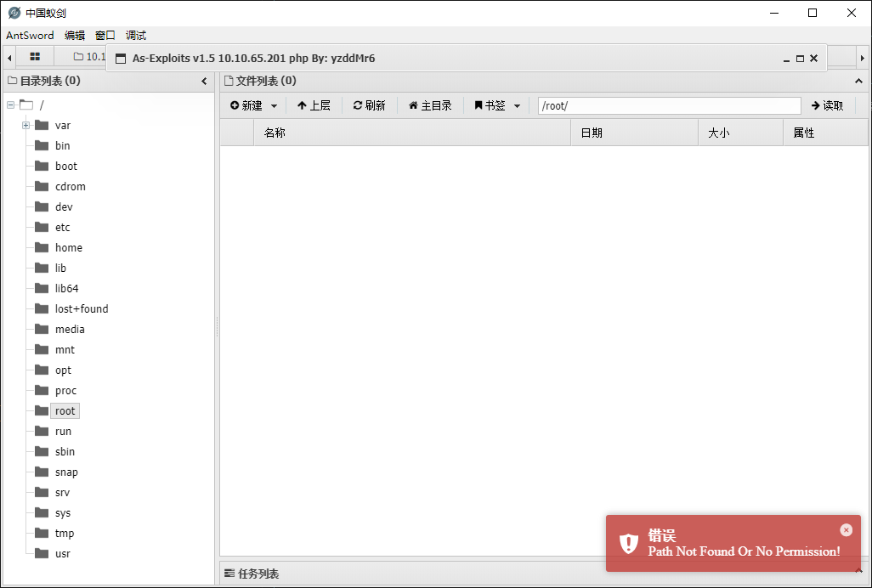Select the tmp folder in tree
The height and width of the screenshot is (588, 872).
pyautogui.click(x=64, y=533)
